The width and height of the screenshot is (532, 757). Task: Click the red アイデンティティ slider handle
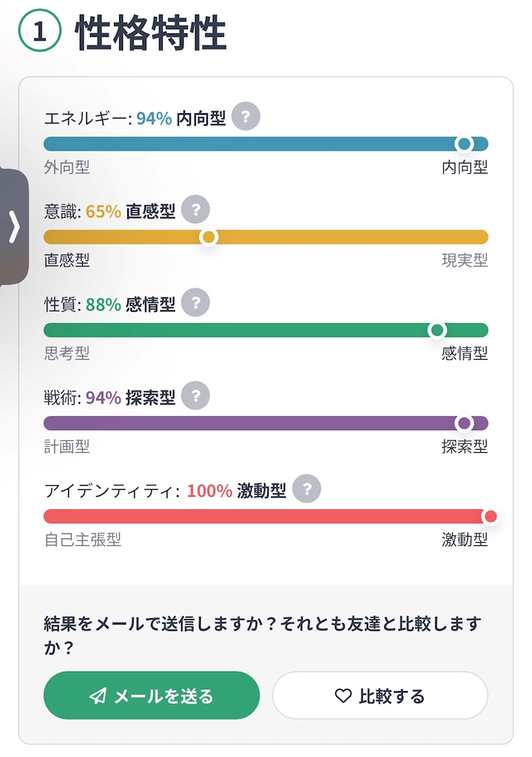click(490, 516)
